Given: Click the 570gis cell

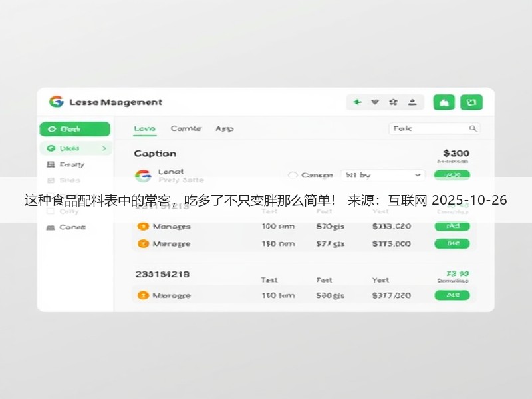Looking at the screenshot, I should pyautogui.click(x=330, y=226).
